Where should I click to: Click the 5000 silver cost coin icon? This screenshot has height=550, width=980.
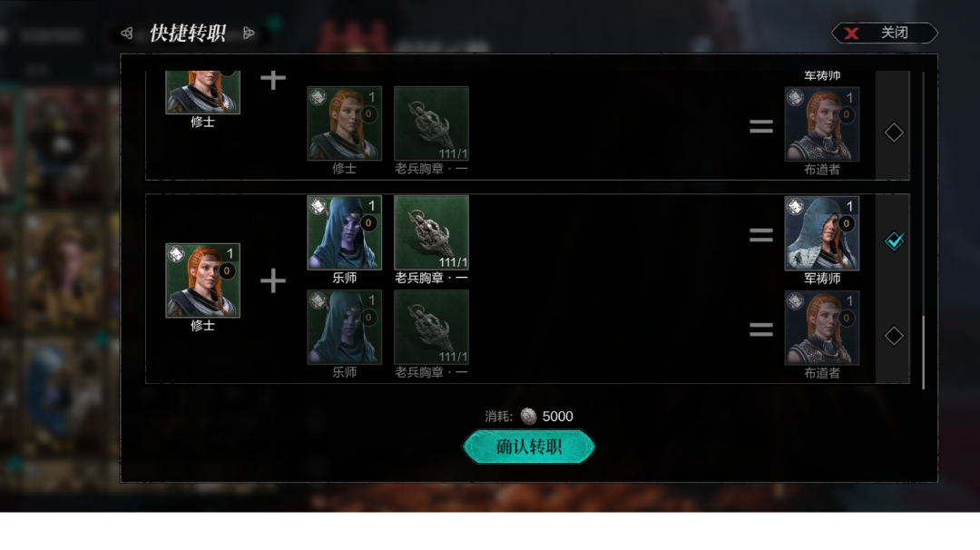tap(529, 417)
